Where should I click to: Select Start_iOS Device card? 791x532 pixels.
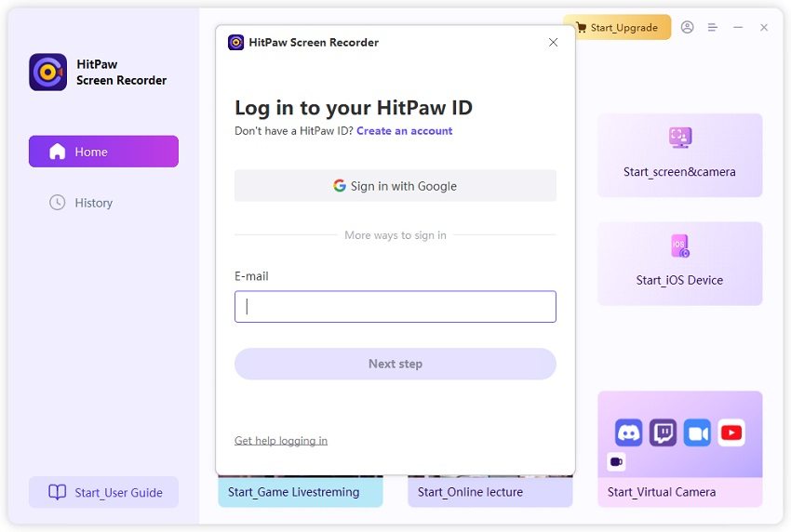pos(680,264)
